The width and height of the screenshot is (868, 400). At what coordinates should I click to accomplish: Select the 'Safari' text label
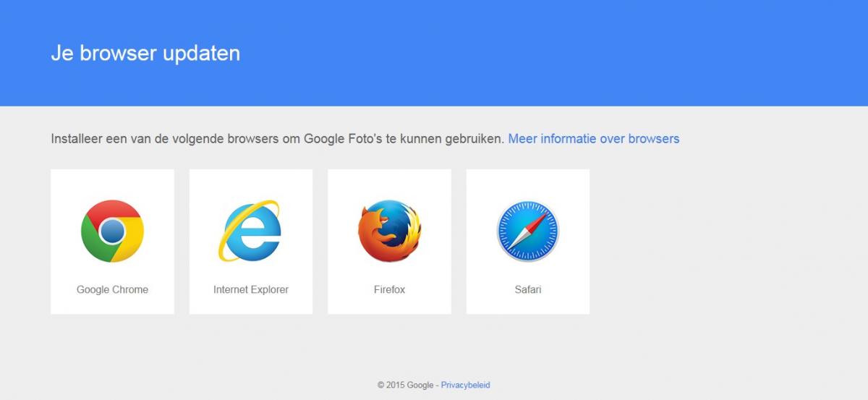point(527,289)
